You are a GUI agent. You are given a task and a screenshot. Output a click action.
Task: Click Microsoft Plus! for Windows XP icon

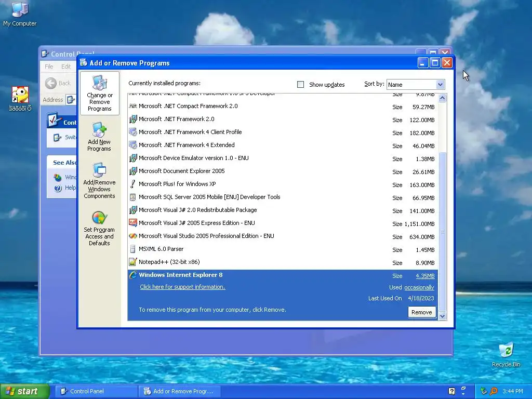132,184
